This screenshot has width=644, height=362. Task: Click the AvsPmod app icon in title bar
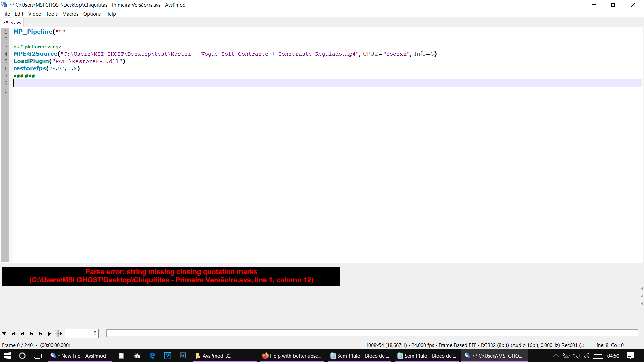pyautogui.click(x=4, y=5)
